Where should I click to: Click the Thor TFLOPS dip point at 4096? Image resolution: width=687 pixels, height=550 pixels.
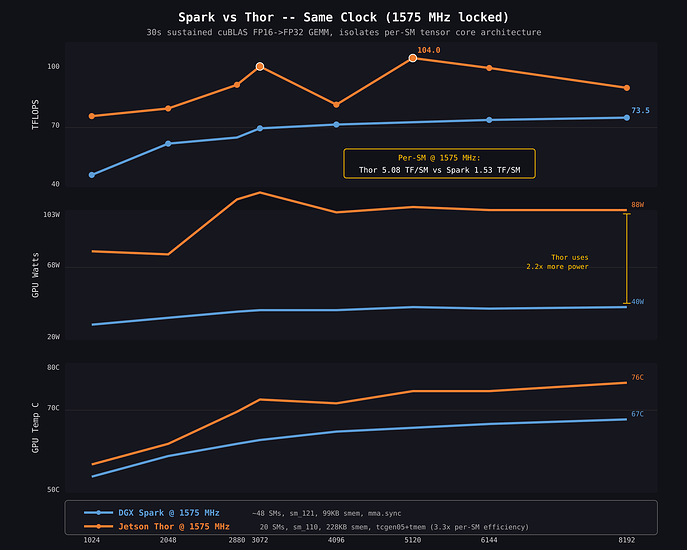click(x=336, y=104)
